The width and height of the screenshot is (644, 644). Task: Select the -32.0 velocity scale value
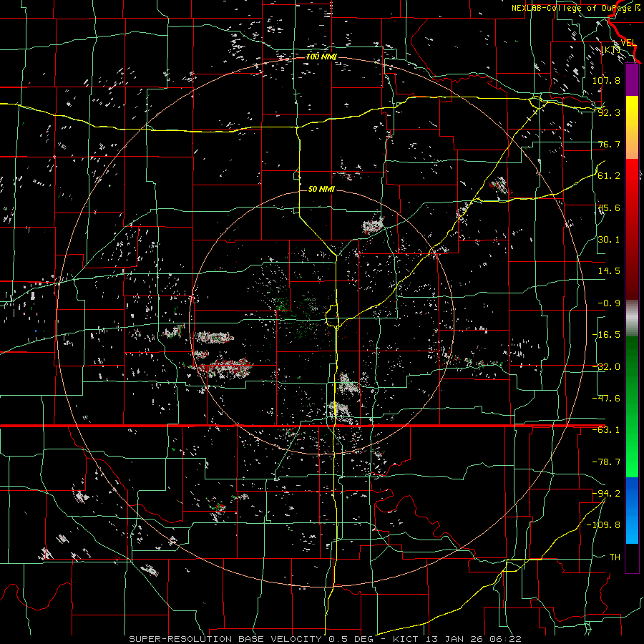click(606, 367)
